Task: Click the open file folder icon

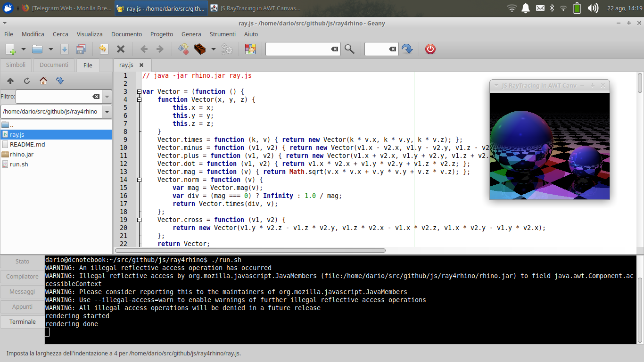Action: coord(37,49)
